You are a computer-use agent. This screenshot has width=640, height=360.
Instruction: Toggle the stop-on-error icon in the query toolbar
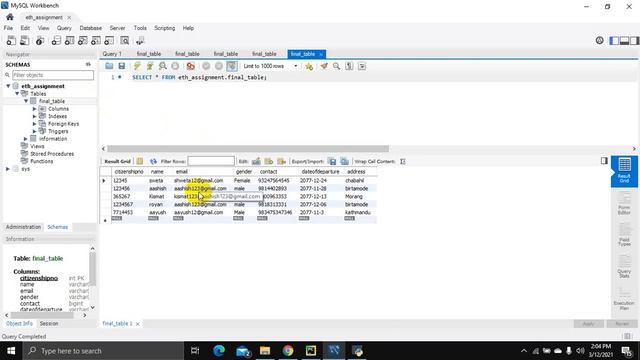point(190,66)
